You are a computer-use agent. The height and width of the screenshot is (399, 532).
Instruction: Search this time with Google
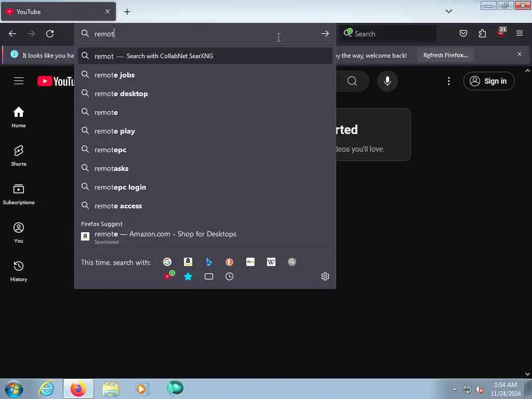167,262
